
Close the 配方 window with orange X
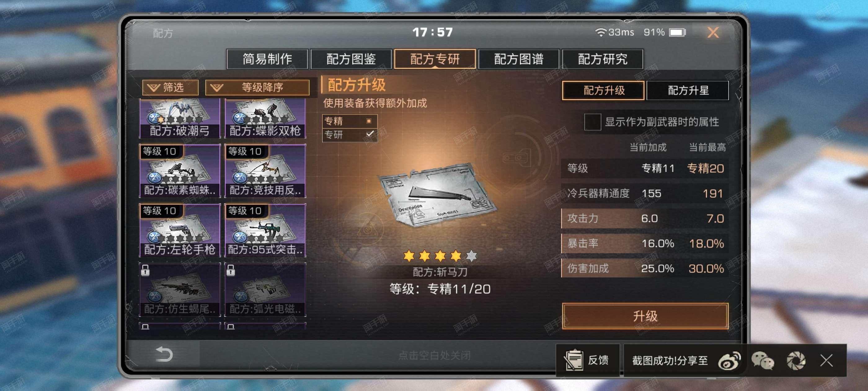coord(713,32)
